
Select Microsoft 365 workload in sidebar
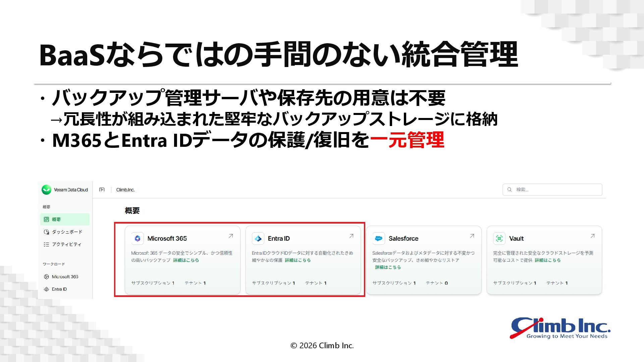(x=65, y=277)
